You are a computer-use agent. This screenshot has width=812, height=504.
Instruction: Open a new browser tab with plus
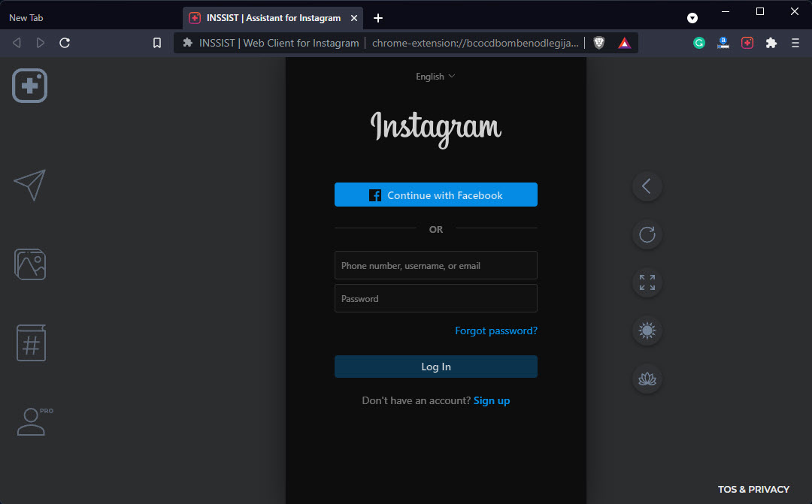[378, 18]
